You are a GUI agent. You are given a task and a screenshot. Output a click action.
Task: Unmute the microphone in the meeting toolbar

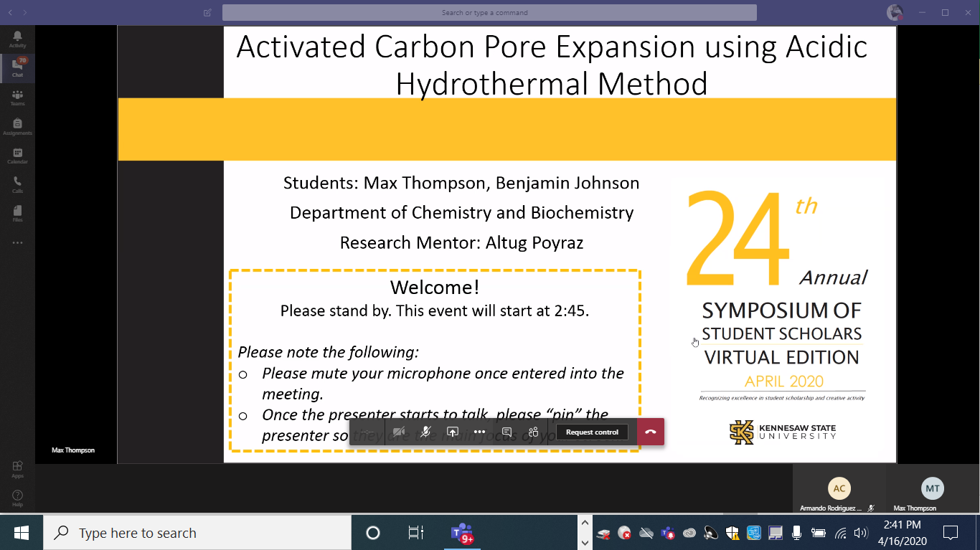point(425,432)
